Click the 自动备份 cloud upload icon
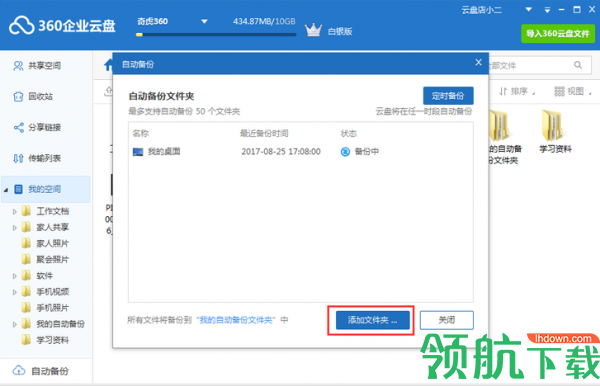This screenshot has height=386, width=600. click(19, 371)
